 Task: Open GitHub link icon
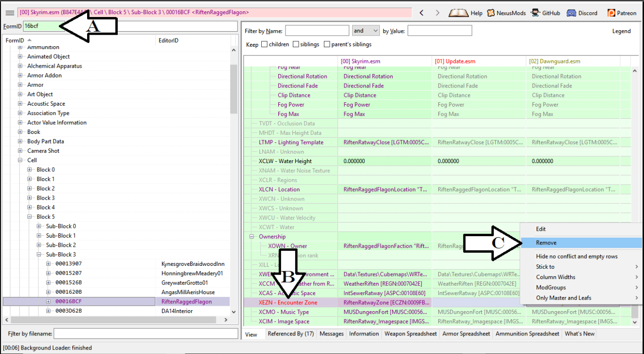pos(536,13)
